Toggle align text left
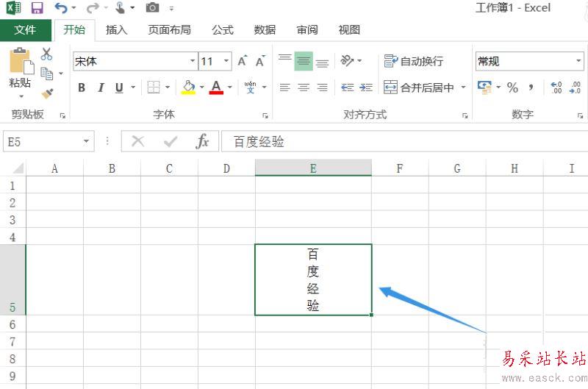The width and height of the screenshot is (588, 389). coord(285,88)
